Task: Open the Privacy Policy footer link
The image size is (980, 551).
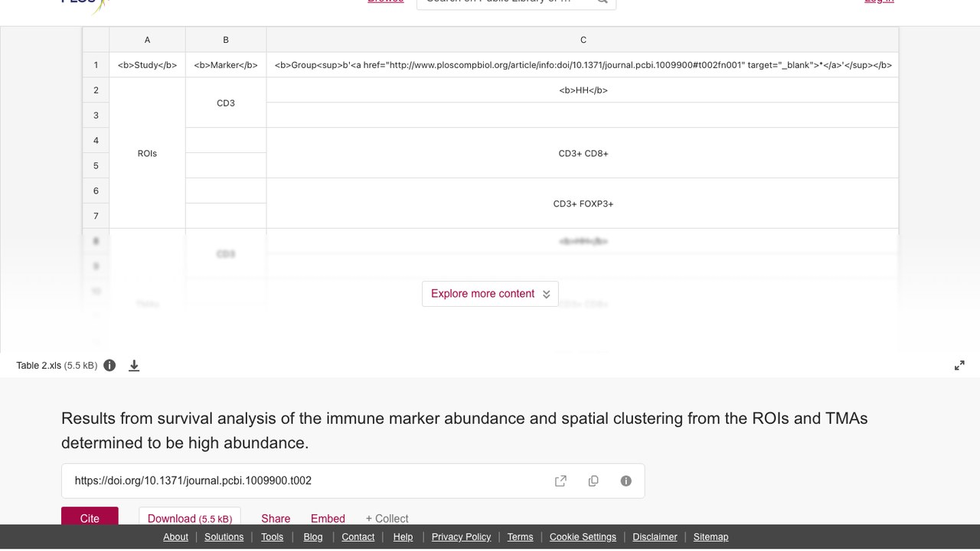Action: (461, 537)
